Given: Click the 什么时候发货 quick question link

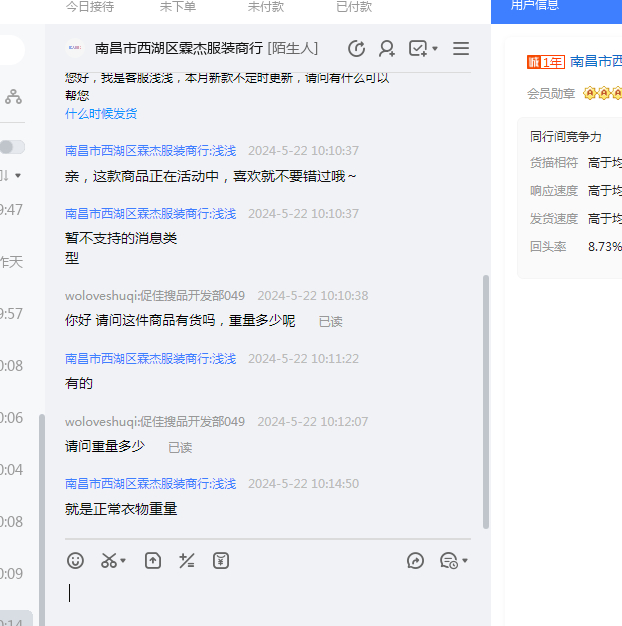Looking at the screenshot, I should [x=101, y=114].
